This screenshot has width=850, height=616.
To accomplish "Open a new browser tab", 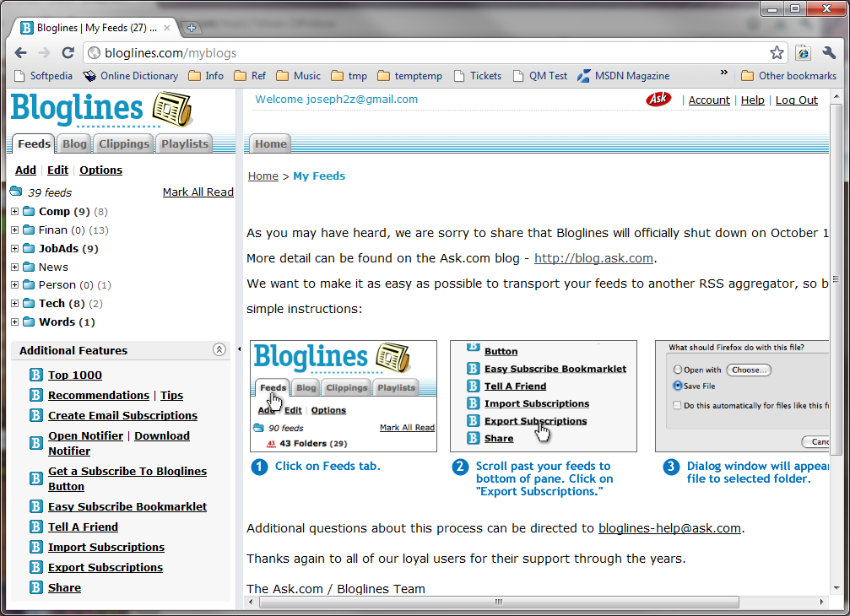I will pos(191,28).
